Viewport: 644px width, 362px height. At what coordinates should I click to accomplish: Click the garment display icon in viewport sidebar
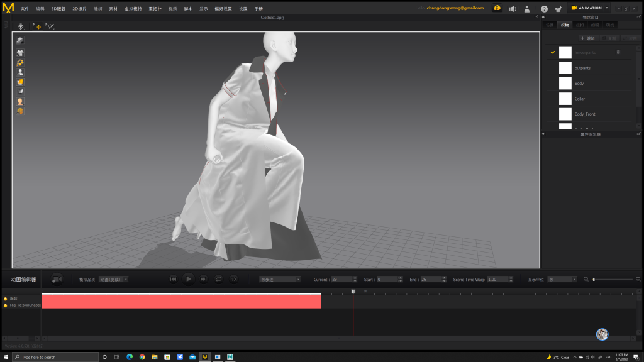click(x=20, y=53)
